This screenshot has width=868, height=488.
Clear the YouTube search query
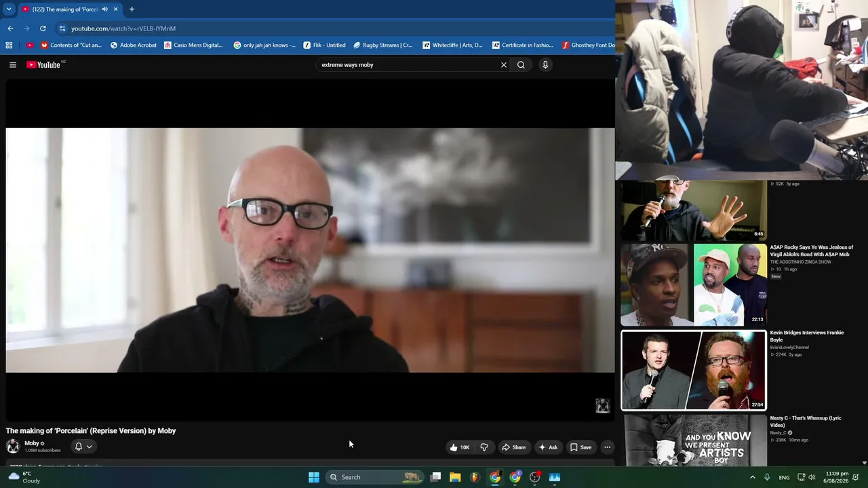[504, 65]
